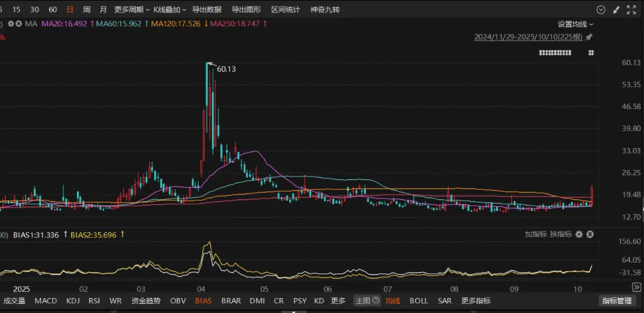Click the circled down-arrow icon
The height and width of the screenshot is (313, 644).
pyautogui.click(x=601, y=10)
